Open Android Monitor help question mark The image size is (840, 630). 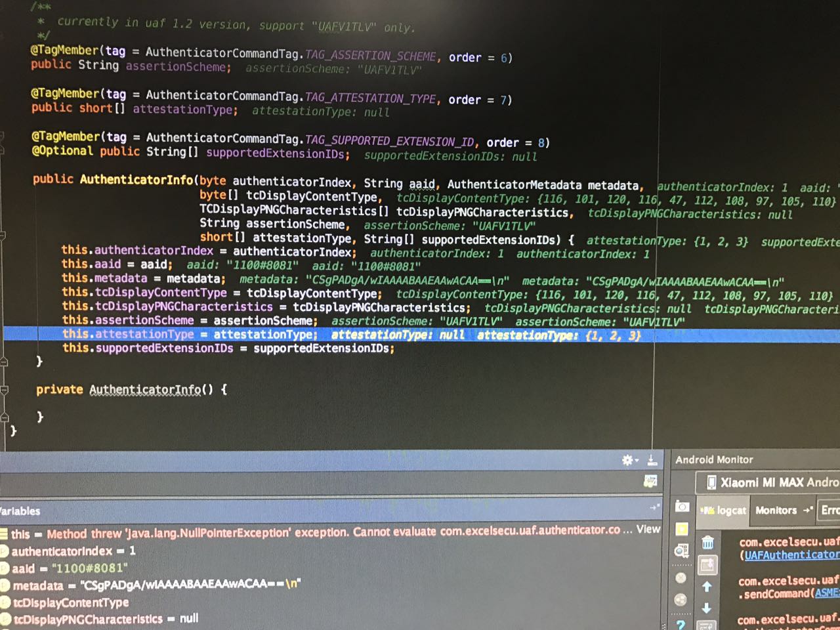(681, 624)
